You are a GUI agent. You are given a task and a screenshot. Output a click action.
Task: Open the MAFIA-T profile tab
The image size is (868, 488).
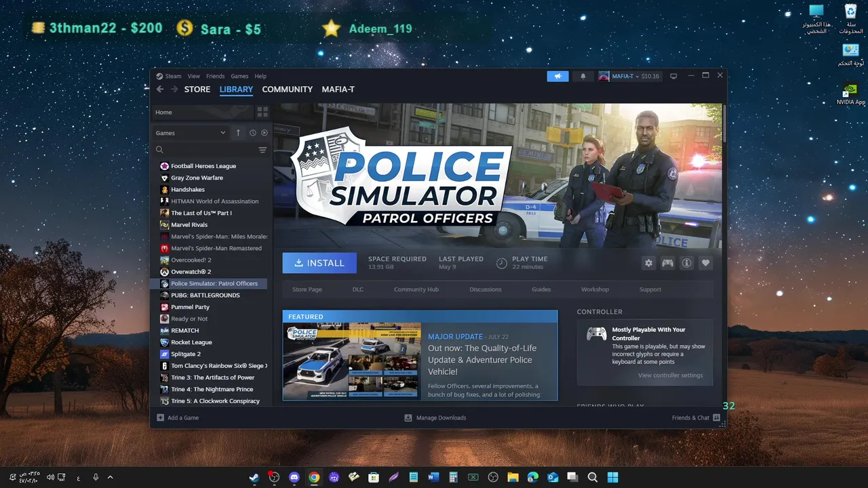click(x=338, y=89)
